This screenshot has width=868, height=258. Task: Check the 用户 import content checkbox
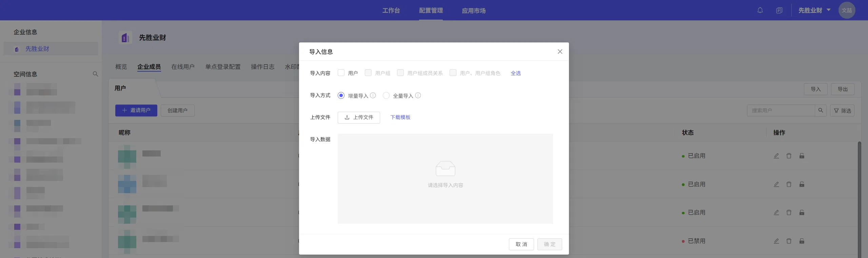click(341, 73)
